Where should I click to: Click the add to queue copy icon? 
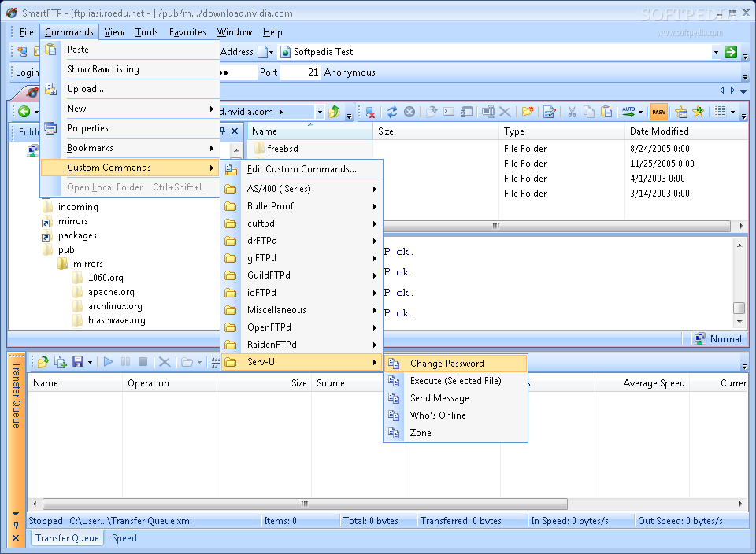coord(61,362)
